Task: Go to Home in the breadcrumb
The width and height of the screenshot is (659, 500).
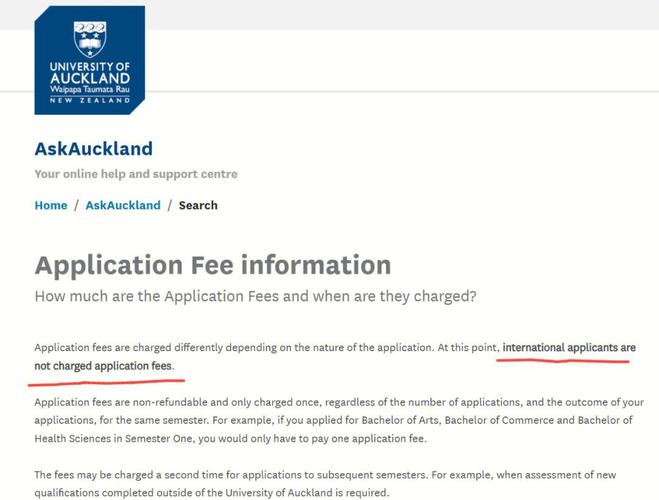Action: [x=51, y=205]
